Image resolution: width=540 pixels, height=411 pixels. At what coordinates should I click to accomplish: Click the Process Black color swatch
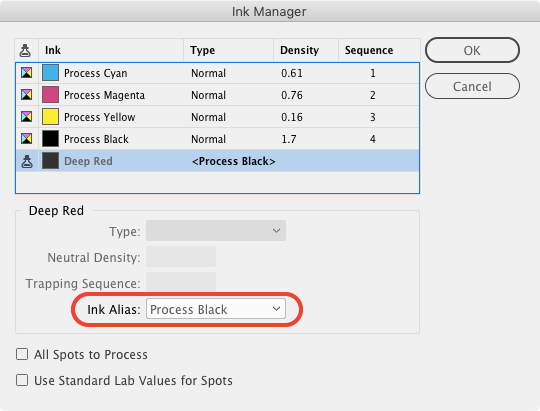(x=50, y=139)
